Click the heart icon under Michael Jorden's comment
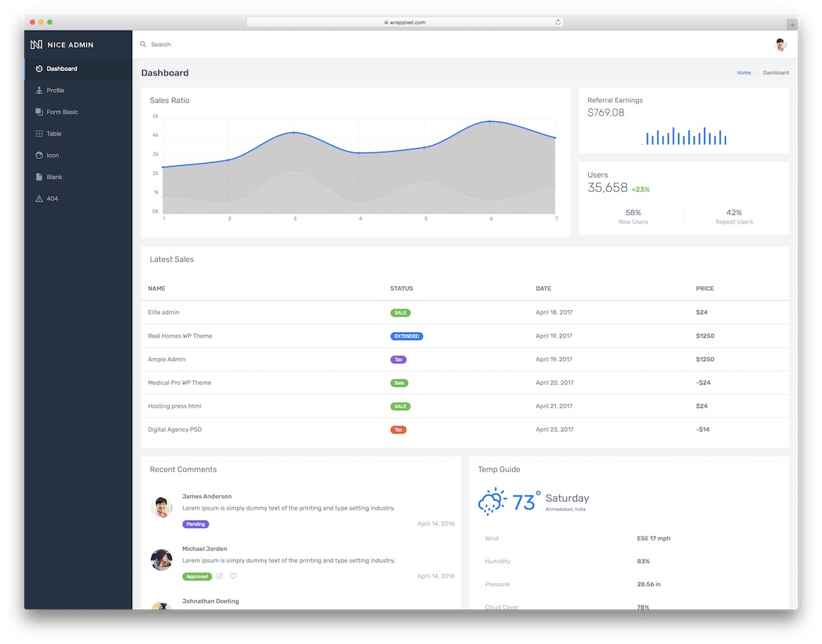This screenshot has height=644, width=822. point(233,576)
